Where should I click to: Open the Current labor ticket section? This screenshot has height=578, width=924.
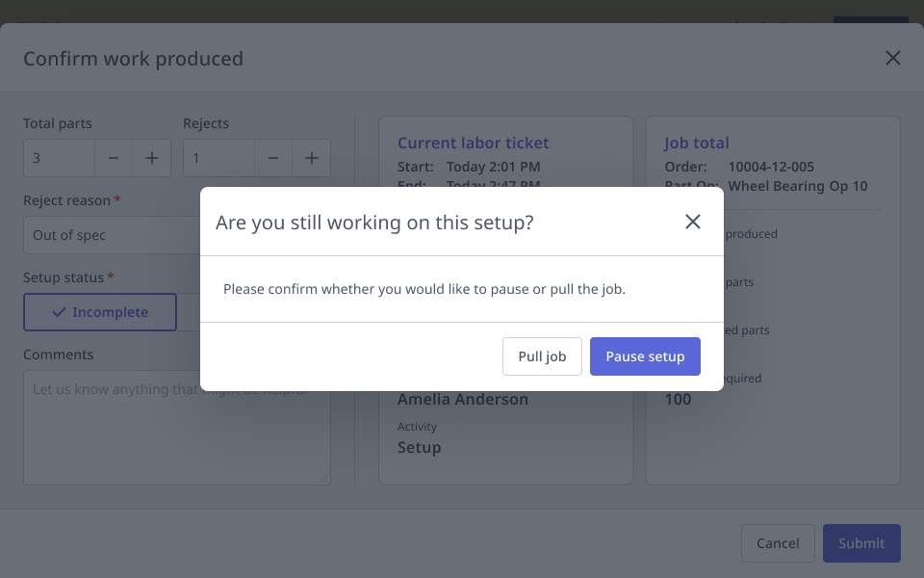[x=473, y=143]
